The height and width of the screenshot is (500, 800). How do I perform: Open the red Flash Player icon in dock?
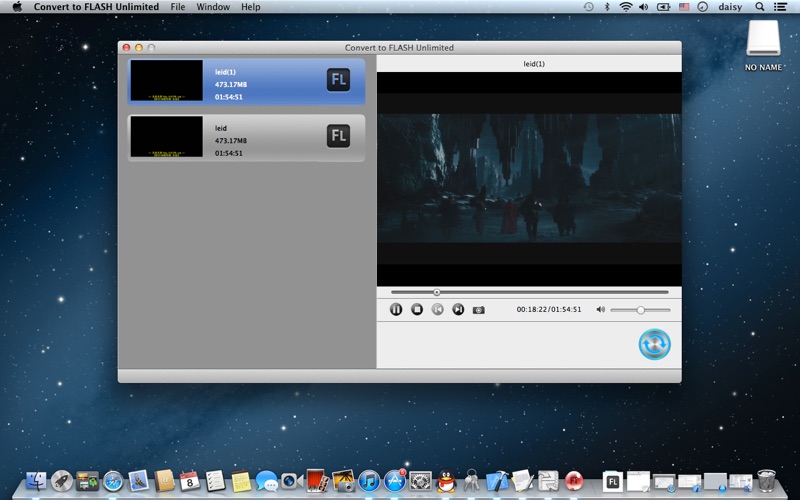coord(574,481)
